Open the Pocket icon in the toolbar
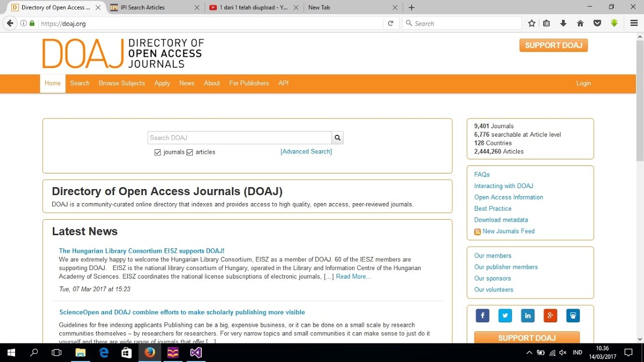The width and height of the screenshot is (644, 362). pyautogui.click(x=597, y=23)
